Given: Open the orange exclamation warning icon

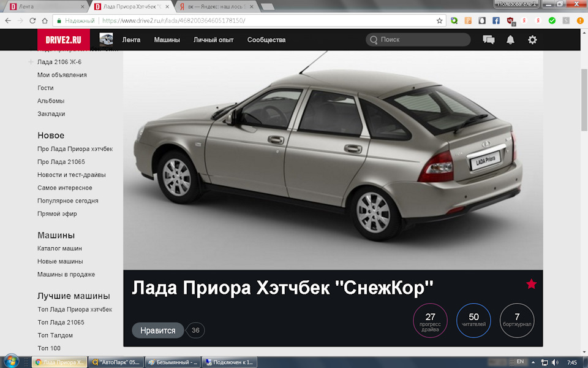Looking at the screenshot, I should tap(580, 21).
